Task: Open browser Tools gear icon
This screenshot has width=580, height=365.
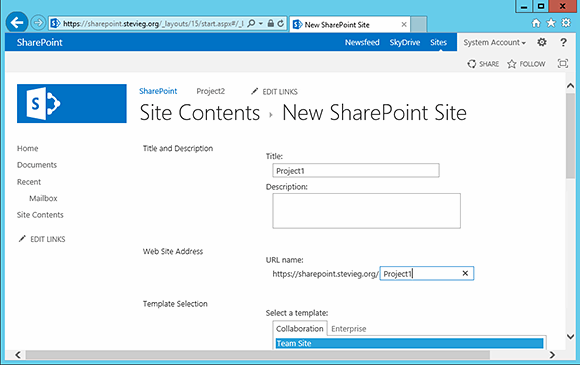Action: point(566,23)
